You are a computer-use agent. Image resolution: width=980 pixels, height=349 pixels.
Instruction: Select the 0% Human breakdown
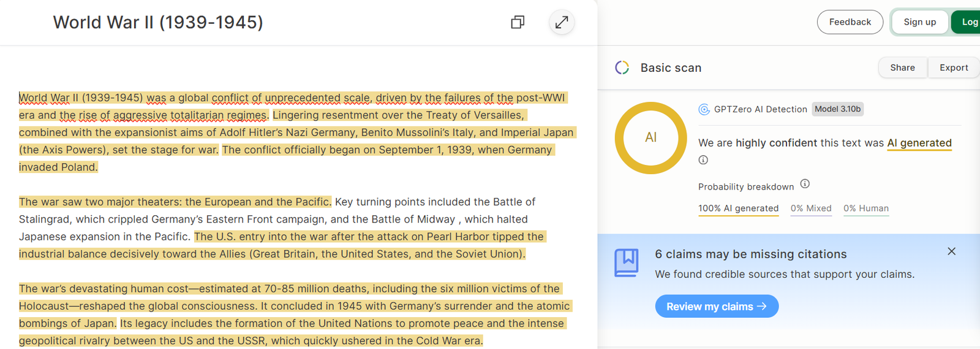coord(865,209)
